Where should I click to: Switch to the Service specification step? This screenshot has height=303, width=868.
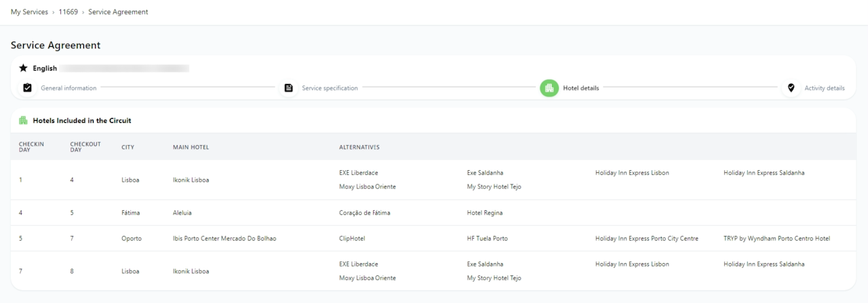[330, 88]
